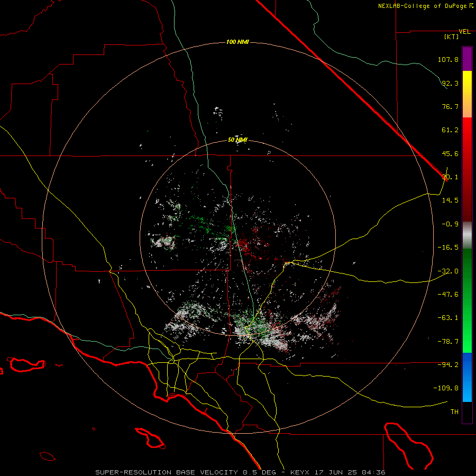Click the VEL legend title
The width and height of the screenshot is (476, 476).
pyautogui.click(x=464, y=32)
